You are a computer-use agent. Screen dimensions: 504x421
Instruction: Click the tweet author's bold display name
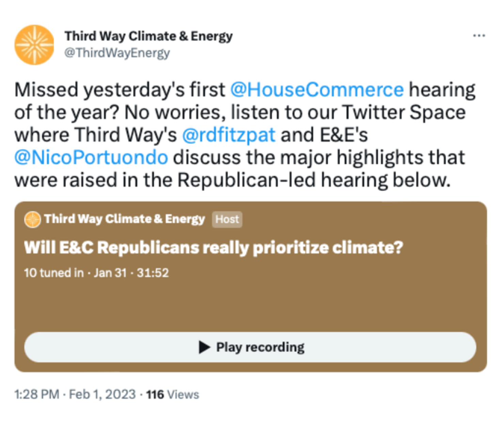click(148, 36)
